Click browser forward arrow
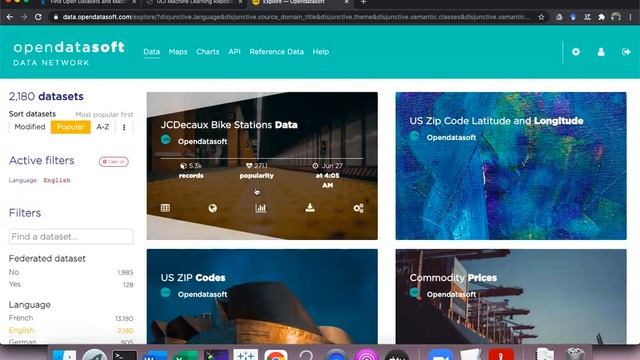This screenshot has height=360, width=640. (x=24, y=17)
